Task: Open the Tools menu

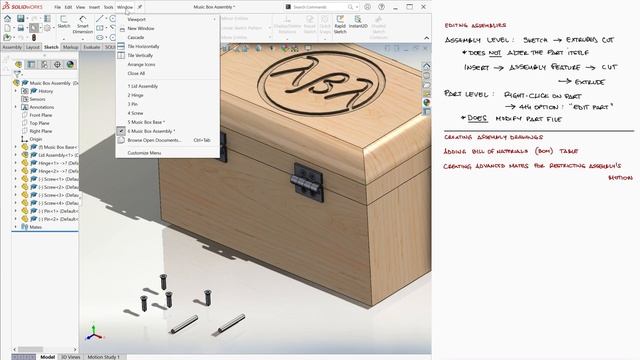Action: tap(108, 7)
